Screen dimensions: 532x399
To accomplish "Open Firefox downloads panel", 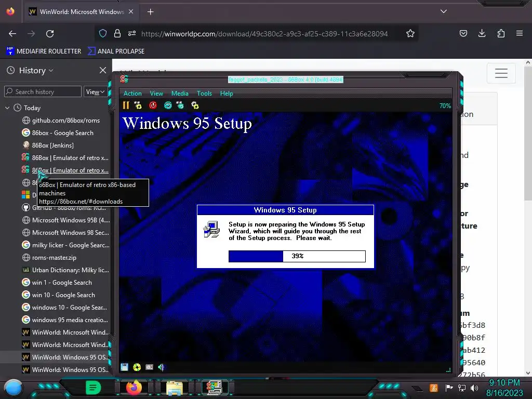I will pos(482,33).
